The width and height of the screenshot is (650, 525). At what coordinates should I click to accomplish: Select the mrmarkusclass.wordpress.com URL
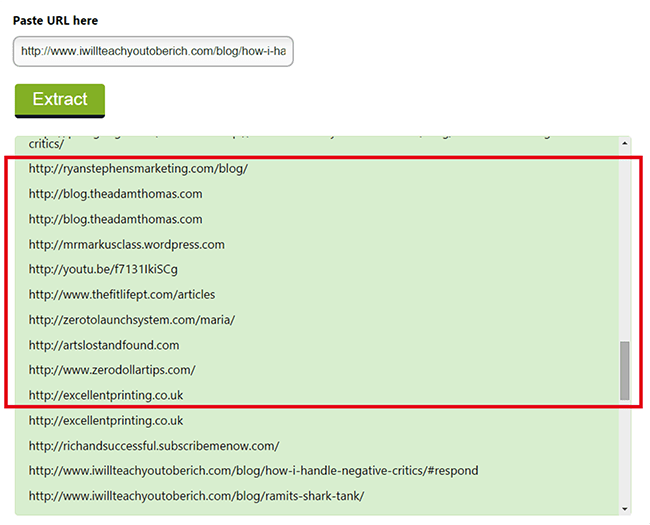[x=126, y=245]
